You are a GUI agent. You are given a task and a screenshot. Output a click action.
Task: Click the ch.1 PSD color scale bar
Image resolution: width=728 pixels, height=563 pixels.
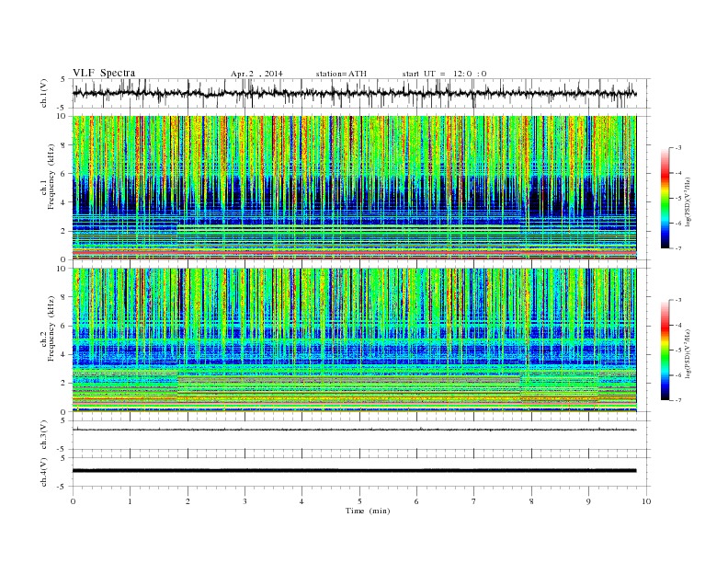(665, 198)
